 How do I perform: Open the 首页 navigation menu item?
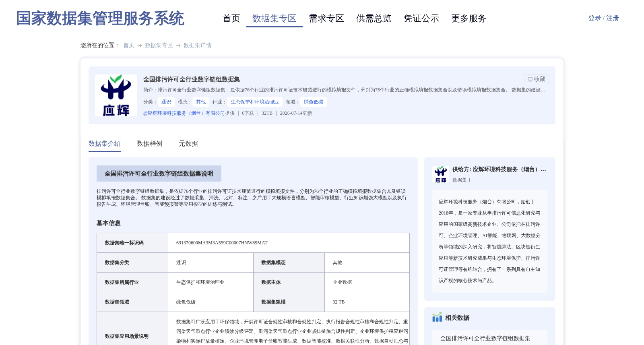(x=231, y=19)
